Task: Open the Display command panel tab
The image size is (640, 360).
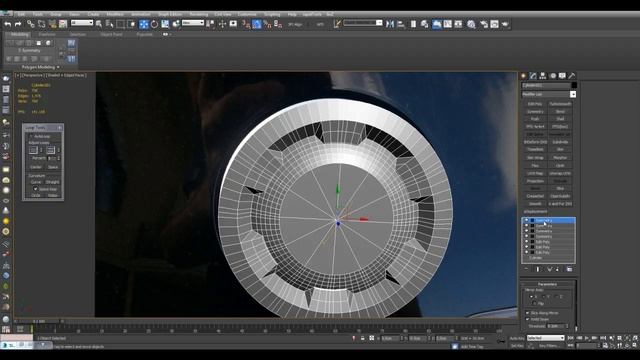Action: (562, 76)
